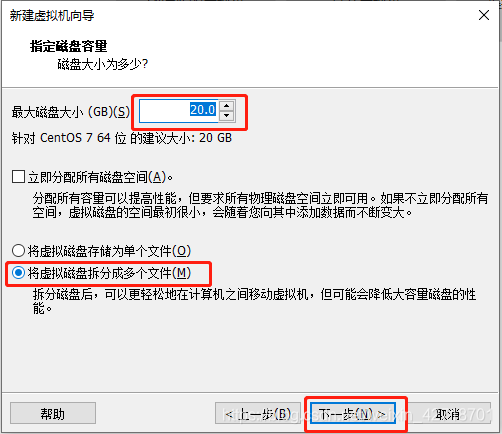Click the 最大磁盘大小 (GB)(S) label
Viewport: 502px width, 434px height.
[x=71, y=112]
